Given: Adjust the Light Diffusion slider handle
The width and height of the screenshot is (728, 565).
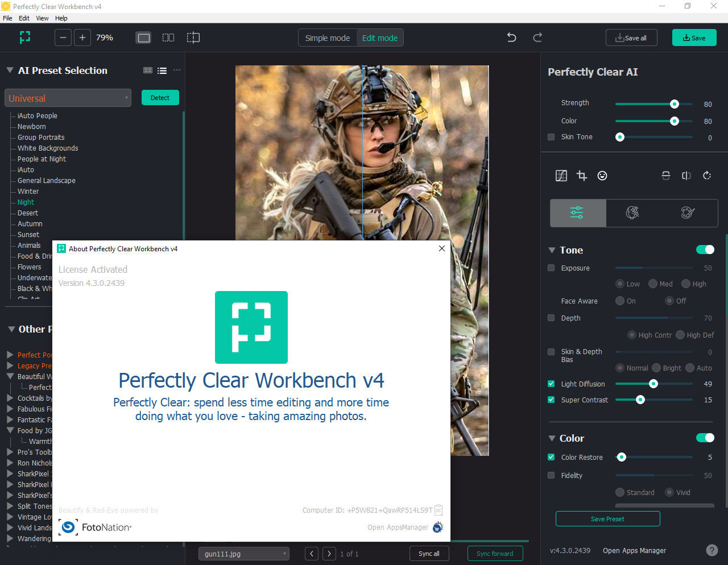Looking at the screenshot, I should pos(653,384).
